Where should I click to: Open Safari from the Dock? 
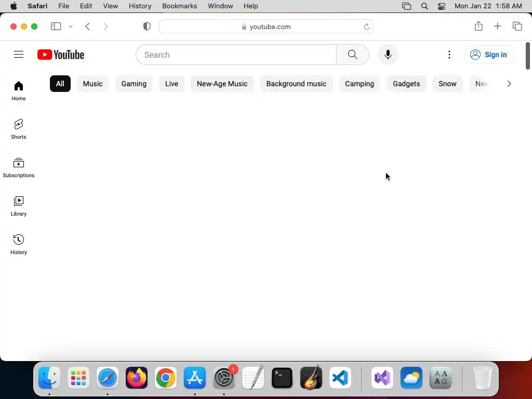point(108,378)
